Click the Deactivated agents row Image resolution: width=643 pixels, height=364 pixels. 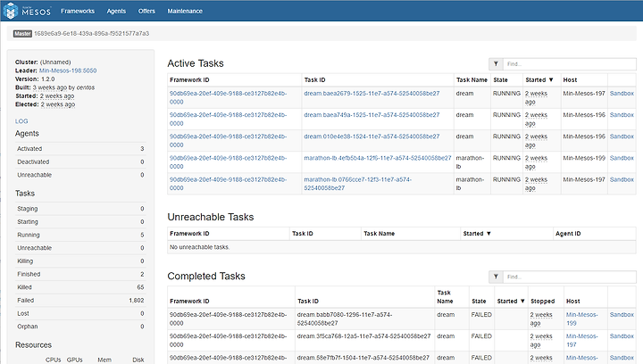click(80, 161)
